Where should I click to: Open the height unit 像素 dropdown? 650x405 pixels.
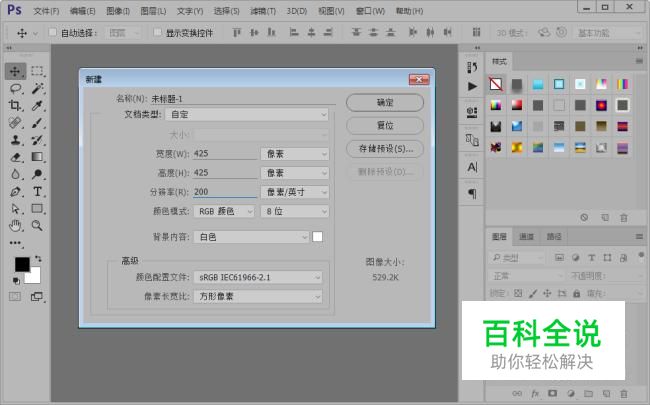tap(295, 173)
